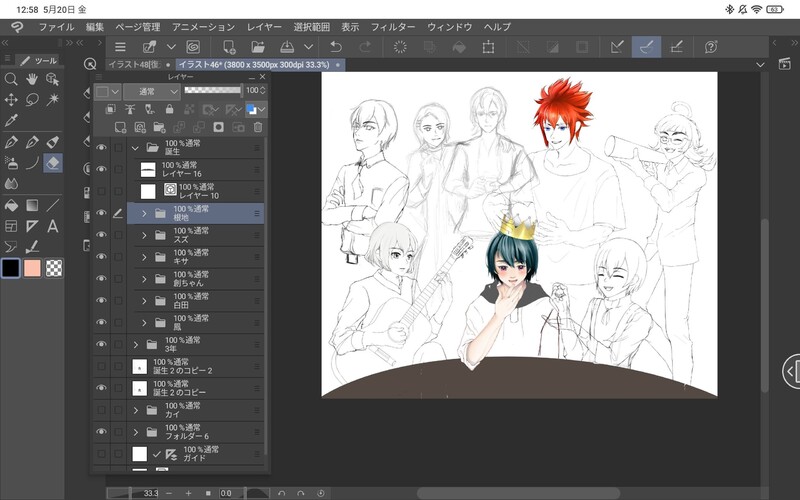Show レイヤー 10 layer
The height and width of the screenshot is (500, 800).
coord(102,191)
